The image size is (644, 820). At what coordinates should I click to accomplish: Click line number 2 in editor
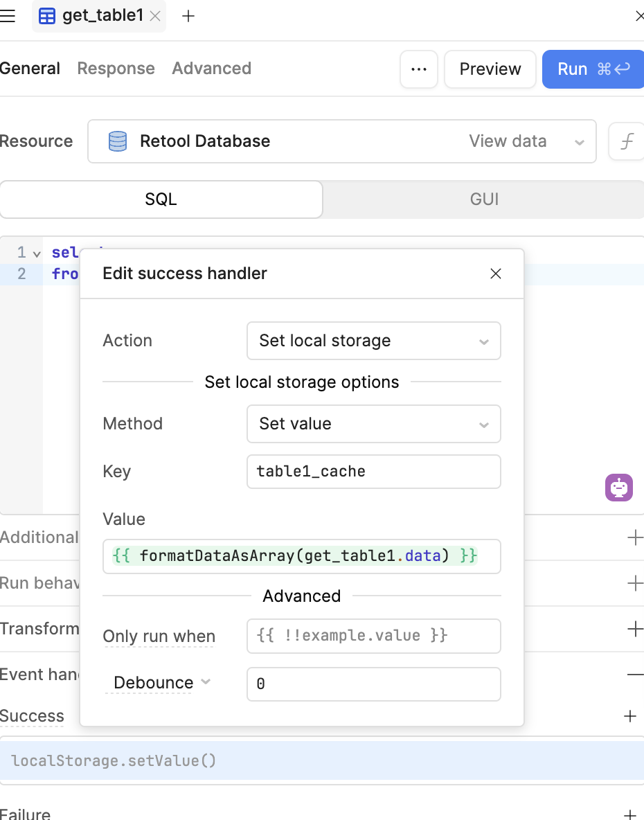[21, 274]
